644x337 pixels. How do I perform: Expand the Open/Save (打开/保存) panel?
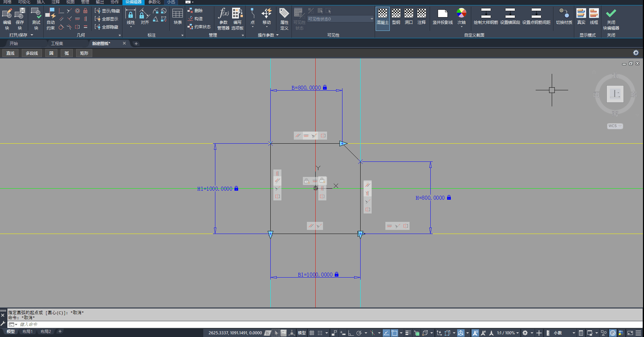[x=21, y=35]
